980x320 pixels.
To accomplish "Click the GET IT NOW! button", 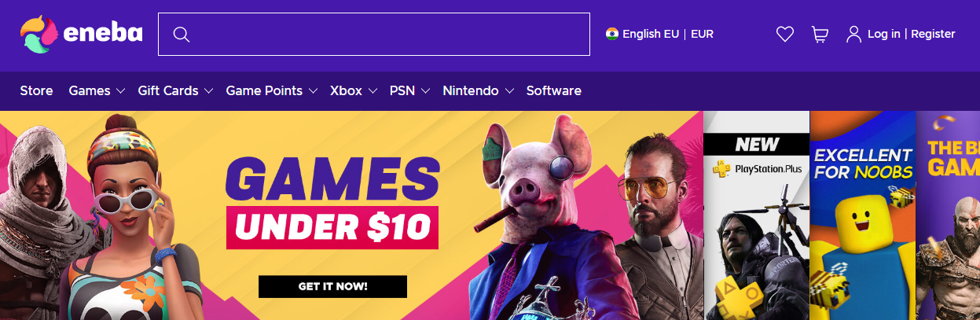I will click(332, 286).
